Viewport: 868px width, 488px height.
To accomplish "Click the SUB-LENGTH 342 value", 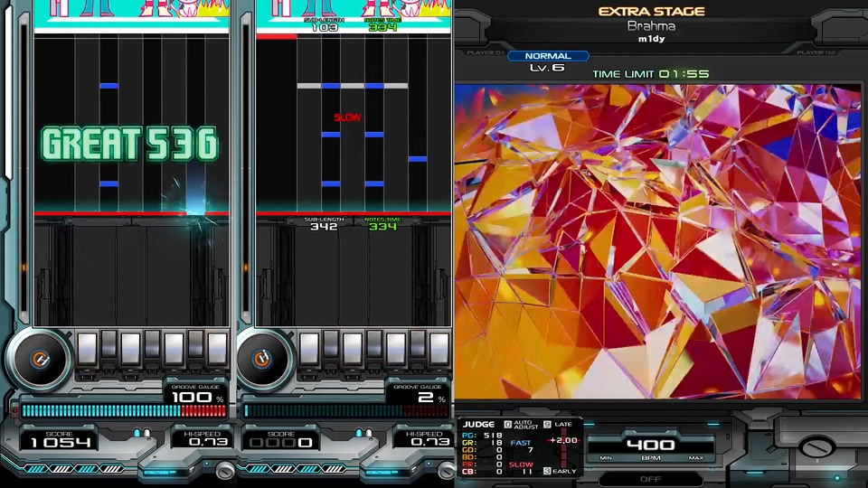I will [x=324, y=226].
